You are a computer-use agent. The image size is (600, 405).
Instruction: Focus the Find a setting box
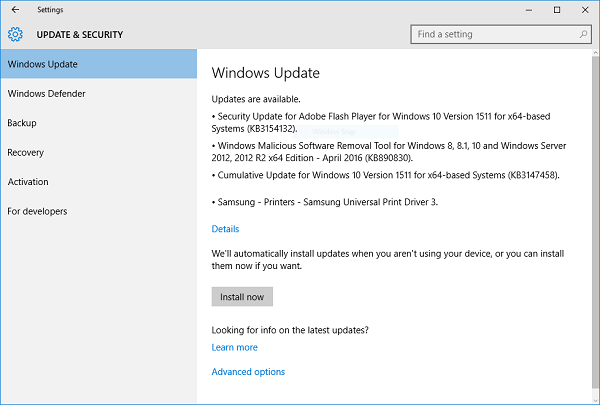point(501,34)
